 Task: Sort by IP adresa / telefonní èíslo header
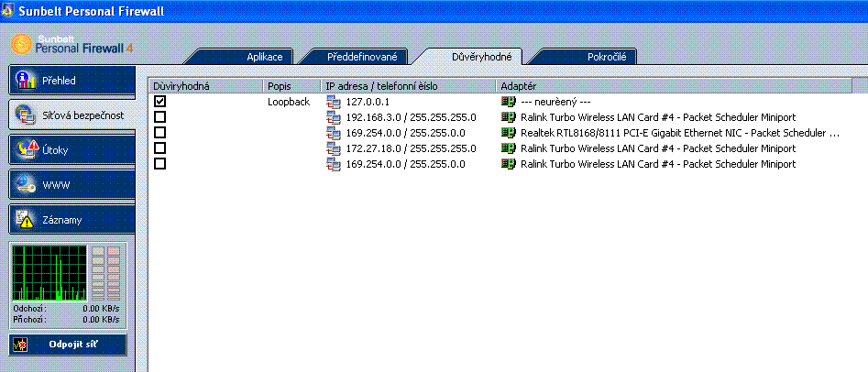[408, 86]
